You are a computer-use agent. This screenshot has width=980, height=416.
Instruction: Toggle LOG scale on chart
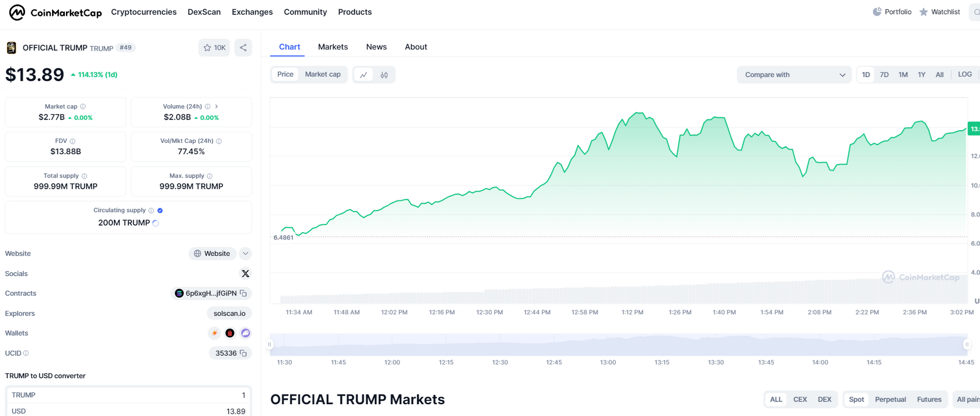pyautogui.click(x=965, y=75)
